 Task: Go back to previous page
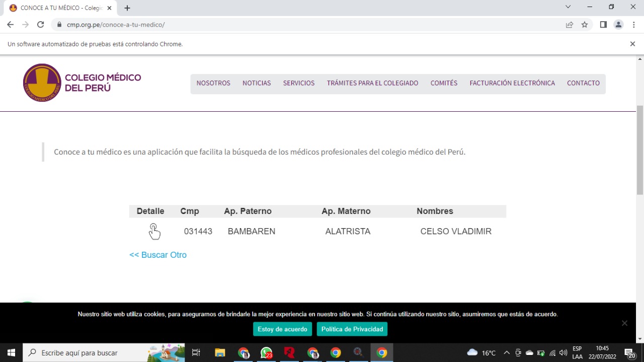click(x=10, y=25)
